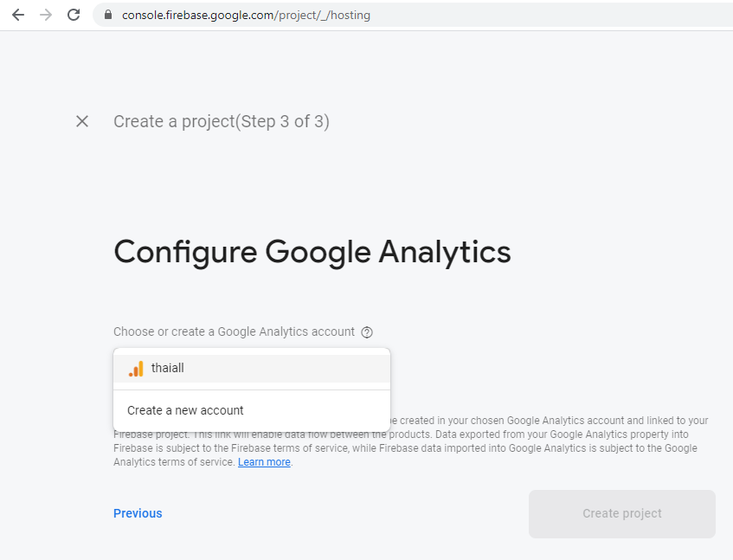Choose Create a new account option
The width and height of the screenshot is (733, 560).
185,410
